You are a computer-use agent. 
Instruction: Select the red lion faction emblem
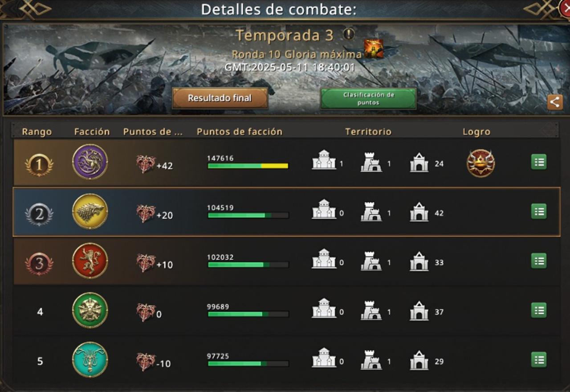[90, 261]
